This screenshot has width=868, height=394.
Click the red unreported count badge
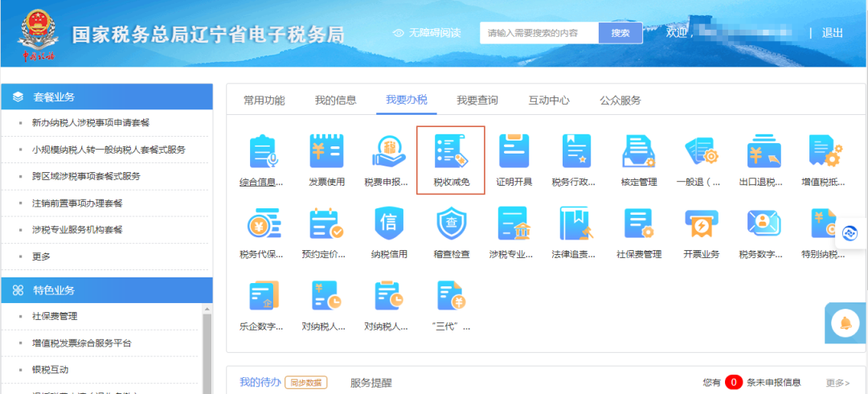[x=734, y=383]
